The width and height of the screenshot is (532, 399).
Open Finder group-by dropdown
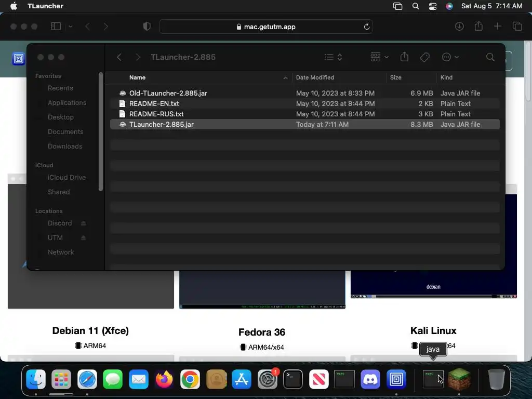[x=379, y=57]
